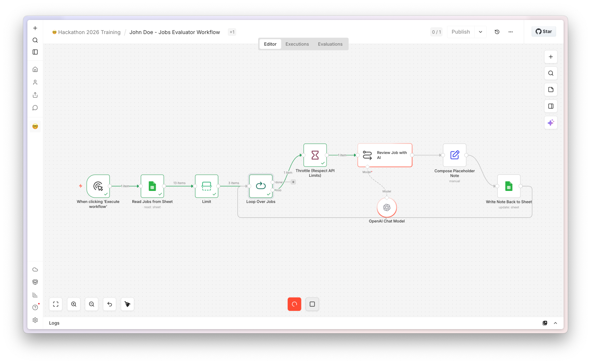
Task: Click the GitHub Star button
Action: click(544, 32)
